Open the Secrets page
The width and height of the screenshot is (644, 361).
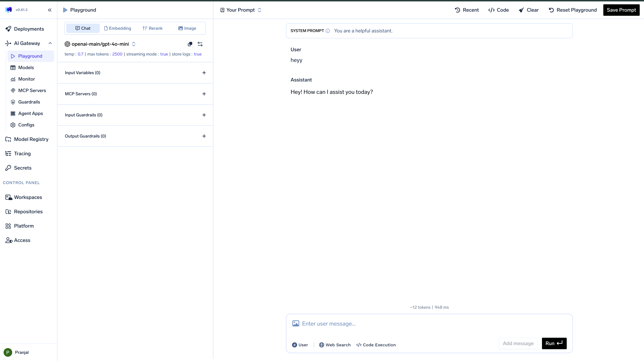coord(22,168)
